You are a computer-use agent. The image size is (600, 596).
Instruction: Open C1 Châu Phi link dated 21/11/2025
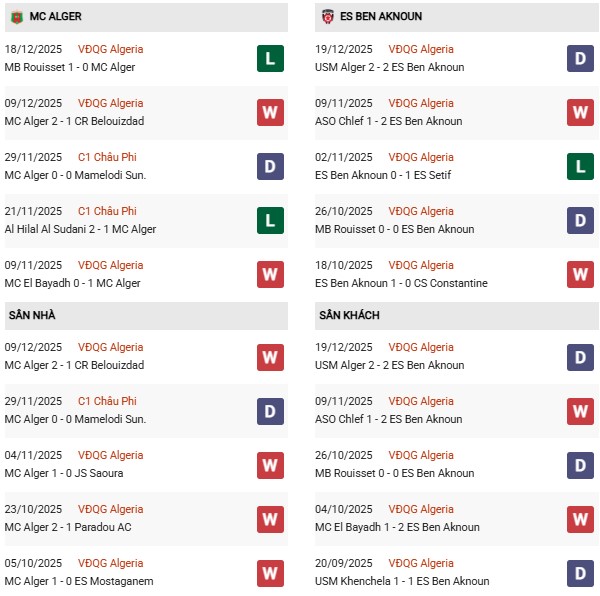point(105,211)
